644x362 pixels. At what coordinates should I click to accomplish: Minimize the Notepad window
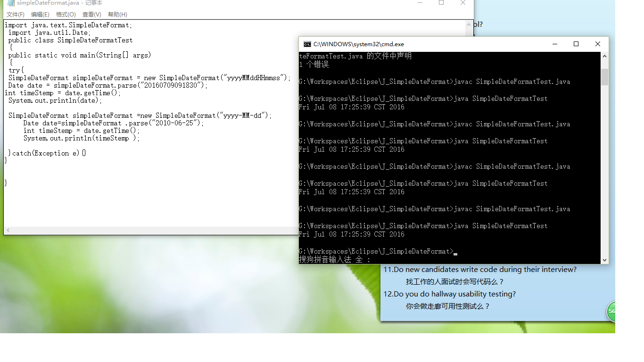(x=420, y=3)
